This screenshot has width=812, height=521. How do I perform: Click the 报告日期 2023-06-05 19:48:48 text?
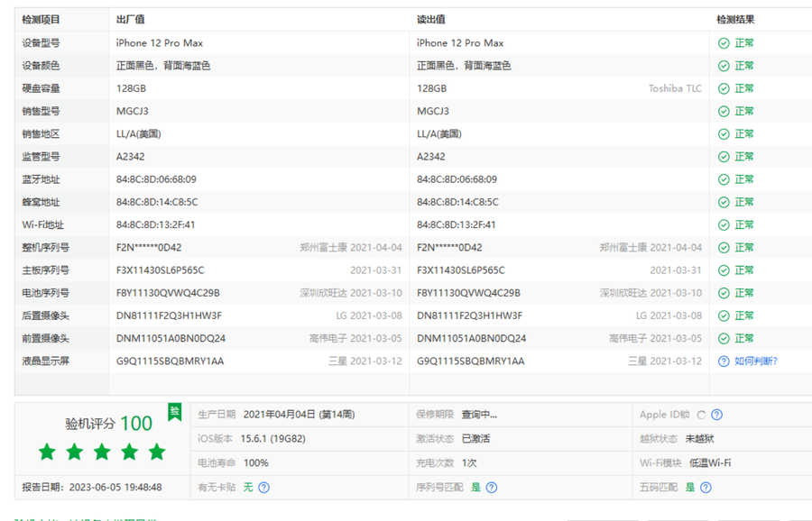coord(92,488)
